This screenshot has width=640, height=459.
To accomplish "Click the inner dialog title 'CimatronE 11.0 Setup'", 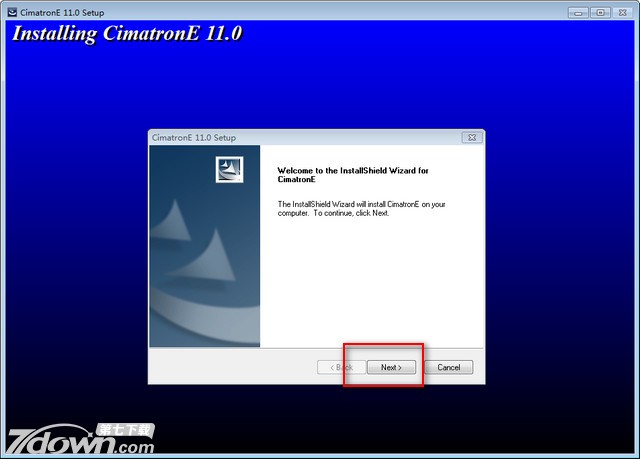I will (194, 137).
